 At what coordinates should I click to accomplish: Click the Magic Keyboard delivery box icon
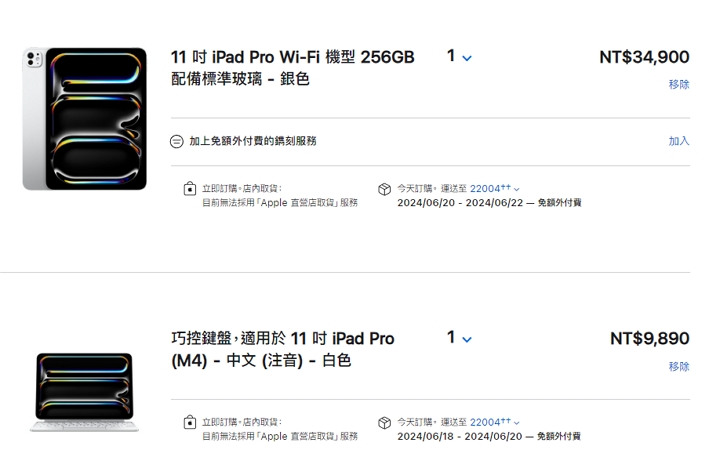pos(384,423)
